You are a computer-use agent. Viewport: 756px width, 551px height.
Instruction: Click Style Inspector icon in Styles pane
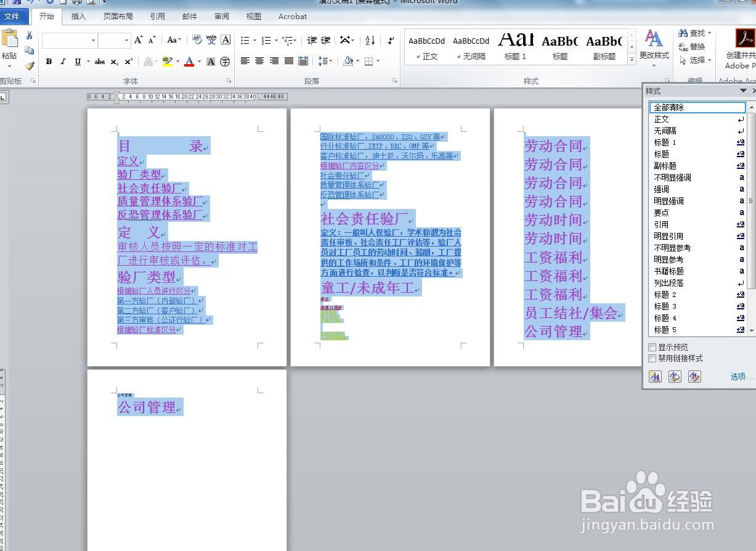pyautogui.click(x=675, y=377)
